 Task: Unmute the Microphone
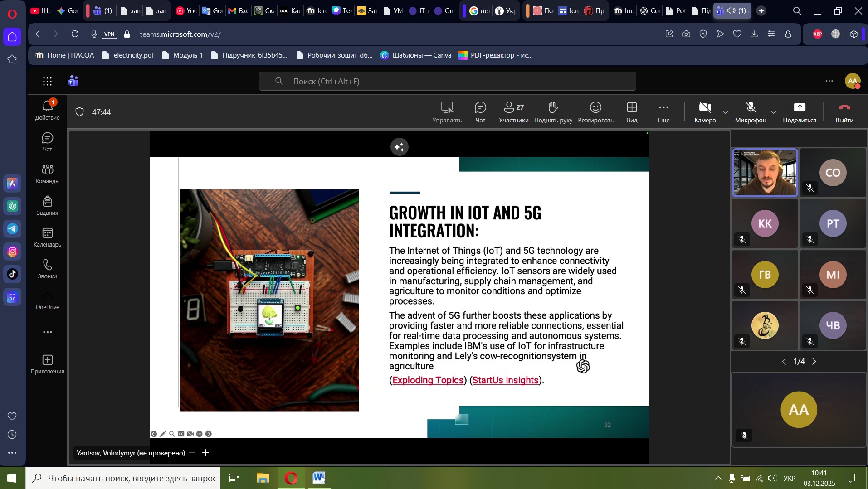click(x=750, y=112)
